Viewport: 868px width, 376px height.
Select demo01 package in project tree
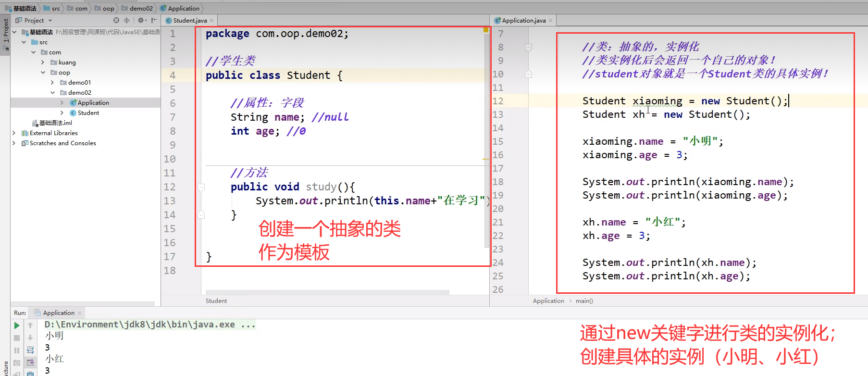pos(80,83)
